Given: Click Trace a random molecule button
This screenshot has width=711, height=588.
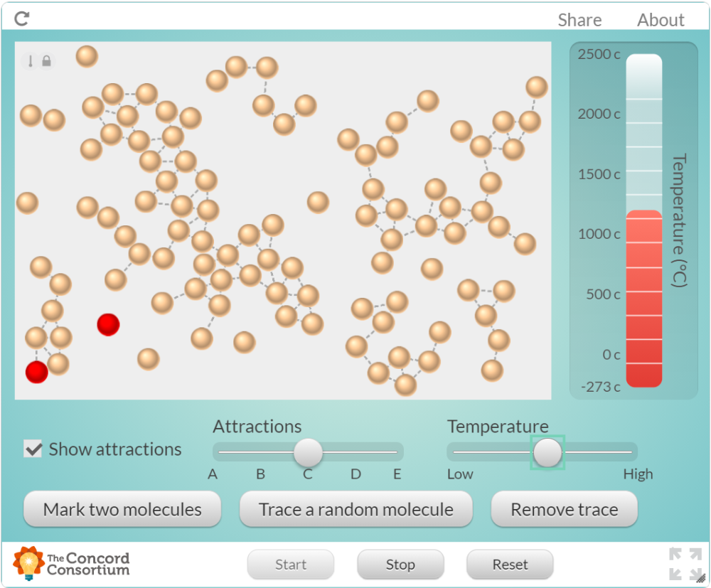Looking at the screenshot, I should pos(356,509).
